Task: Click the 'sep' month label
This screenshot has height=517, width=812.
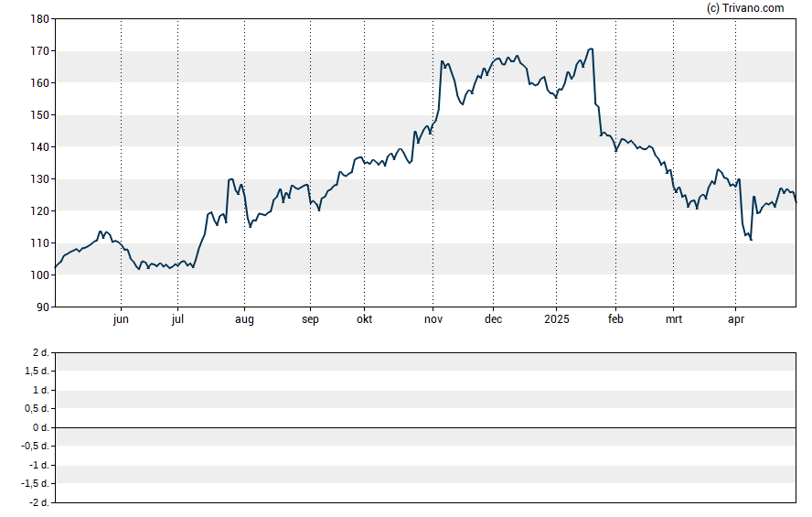Action: pos(310,319)
